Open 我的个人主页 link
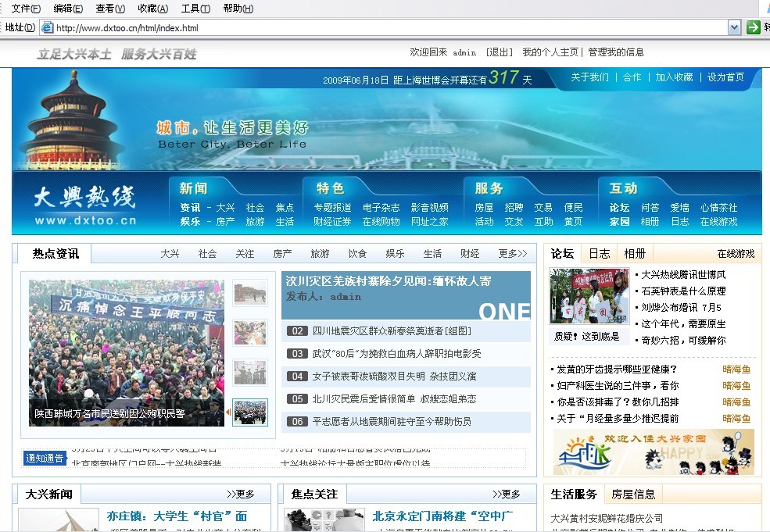The image size is (770, 532). (x=550, y=52)
